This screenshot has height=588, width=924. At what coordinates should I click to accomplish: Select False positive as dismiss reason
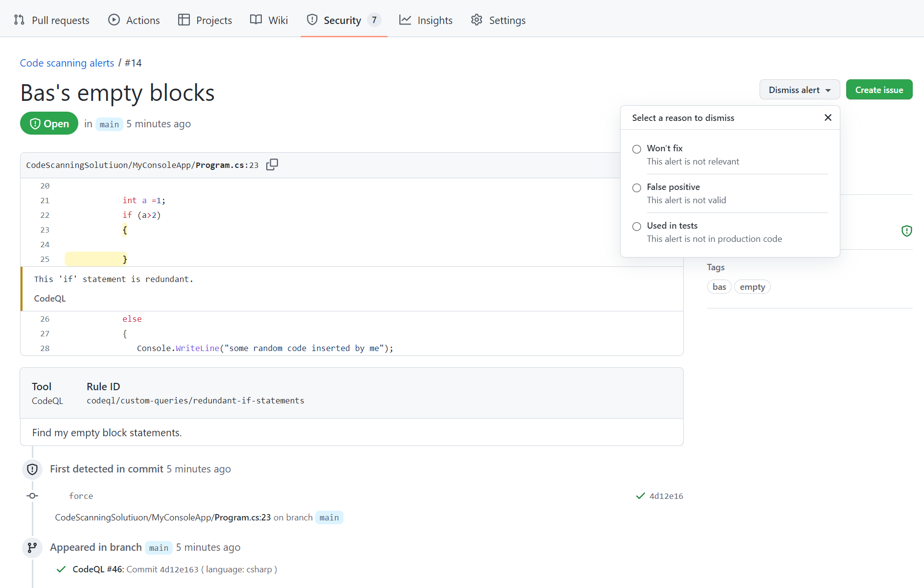pyautogui.click(x=637, y=188)
